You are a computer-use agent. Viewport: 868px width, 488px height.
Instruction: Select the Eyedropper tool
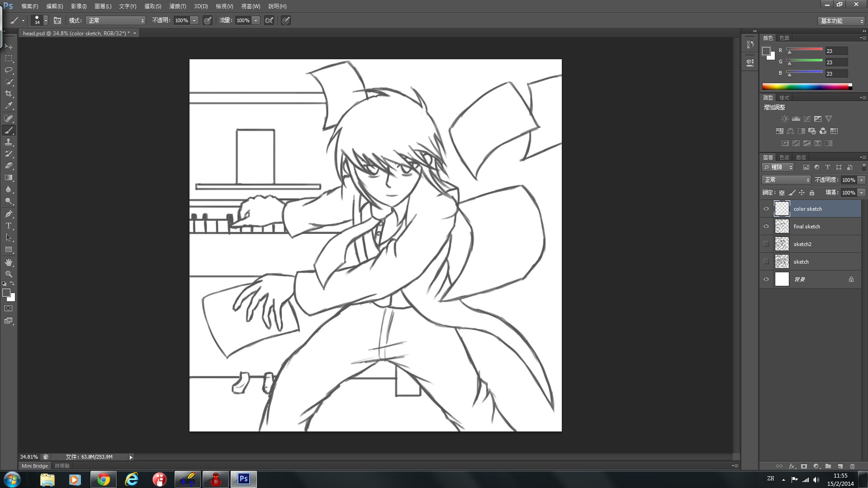pyautogui.click(x=9, y=105)
